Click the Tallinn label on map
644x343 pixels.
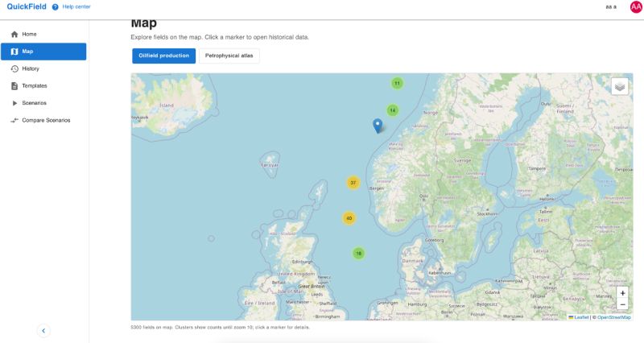(546, 212)
